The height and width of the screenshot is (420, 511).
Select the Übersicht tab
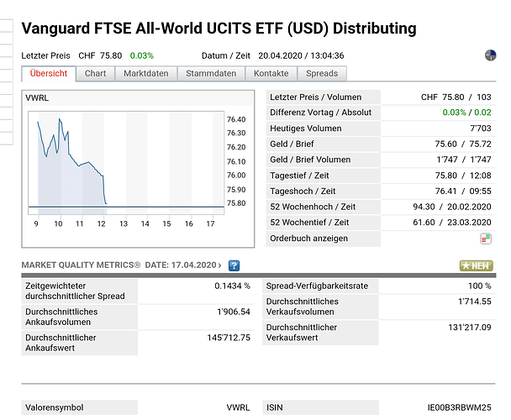click(49, 74)
